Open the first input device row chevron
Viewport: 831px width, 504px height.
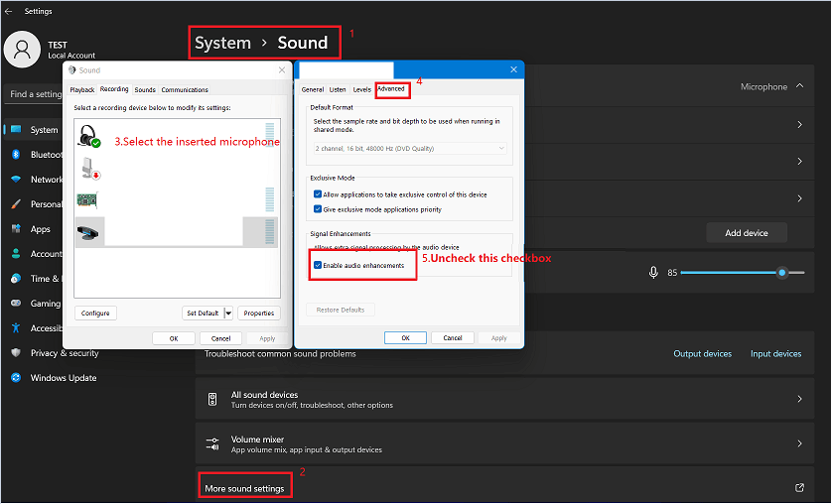pyautogui.click(x=800, y=124)
